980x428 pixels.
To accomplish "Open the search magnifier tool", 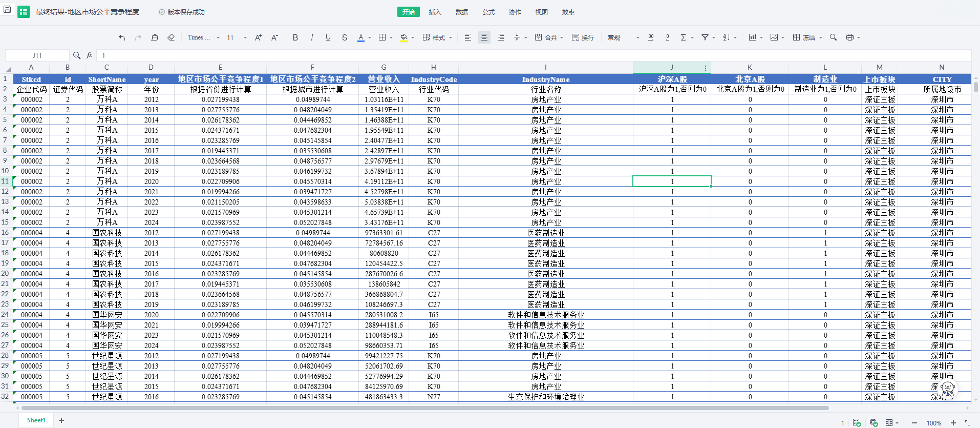I will 833,37.
